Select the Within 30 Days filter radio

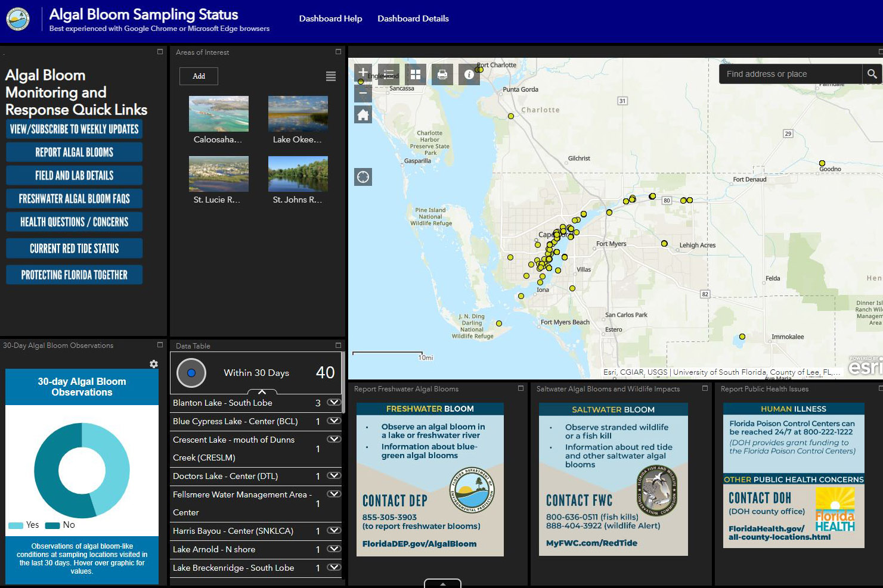click(191, 373)
